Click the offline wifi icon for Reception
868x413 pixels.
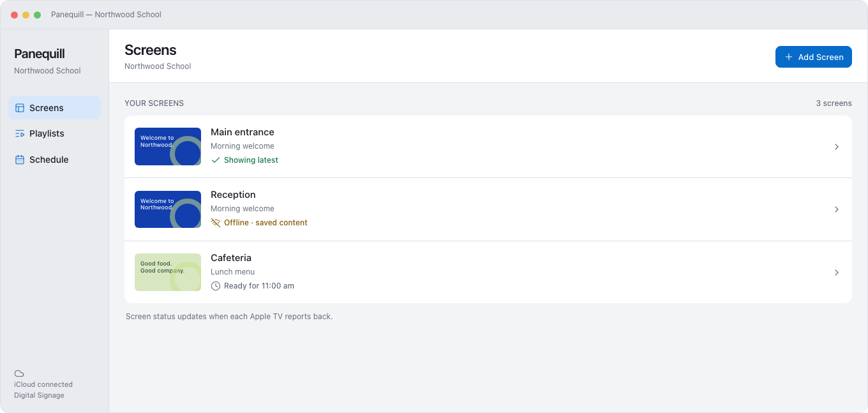pos(216,223)
